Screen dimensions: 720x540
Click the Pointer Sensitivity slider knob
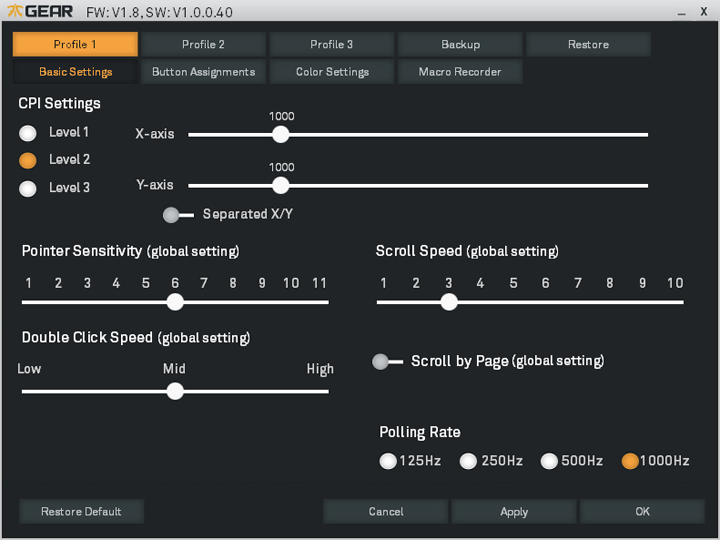[175, 302]
